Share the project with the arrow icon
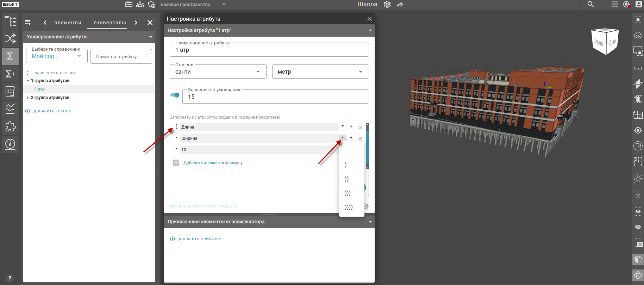This screenshot has width=644, height=285. [400, 4]
